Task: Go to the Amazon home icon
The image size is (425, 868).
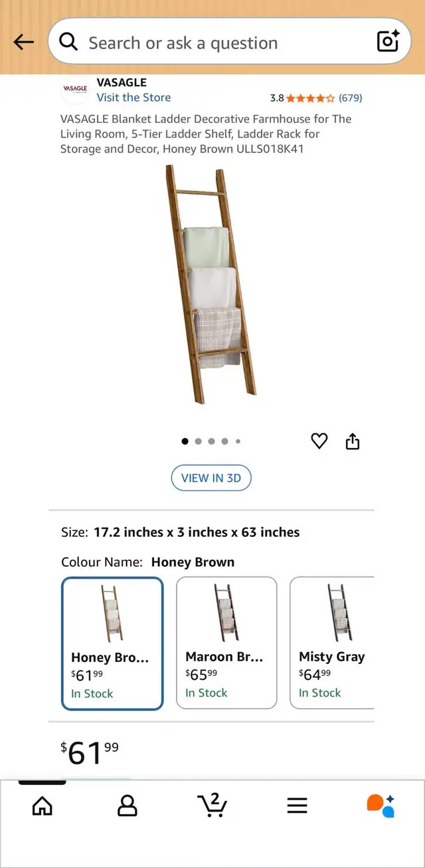Action: 42,806
